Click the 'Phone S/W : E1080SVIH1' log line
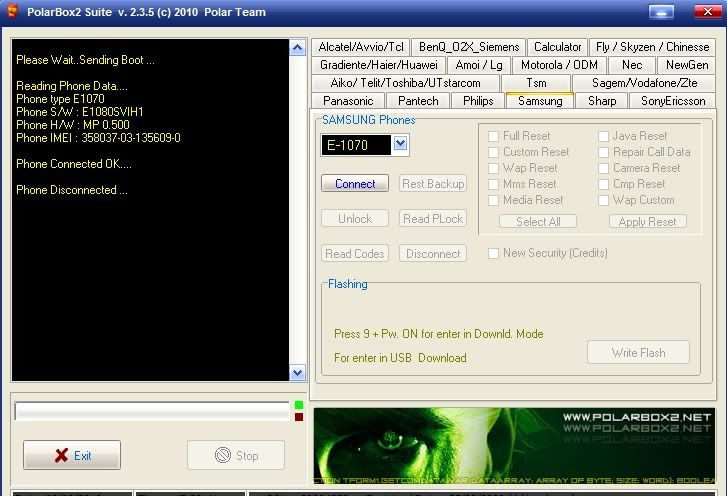This screenshot has width=727, height=496. [80, 112]
